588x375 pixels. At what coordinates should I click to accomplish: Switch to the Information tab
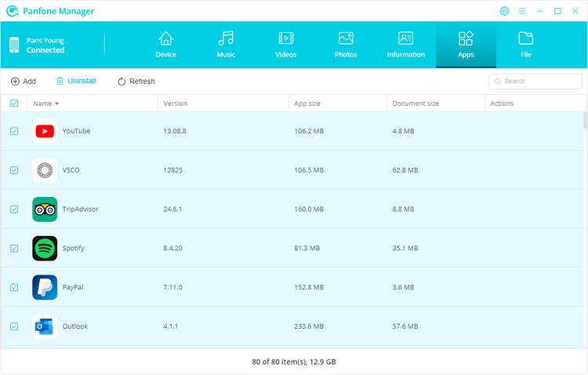point(406,45)
